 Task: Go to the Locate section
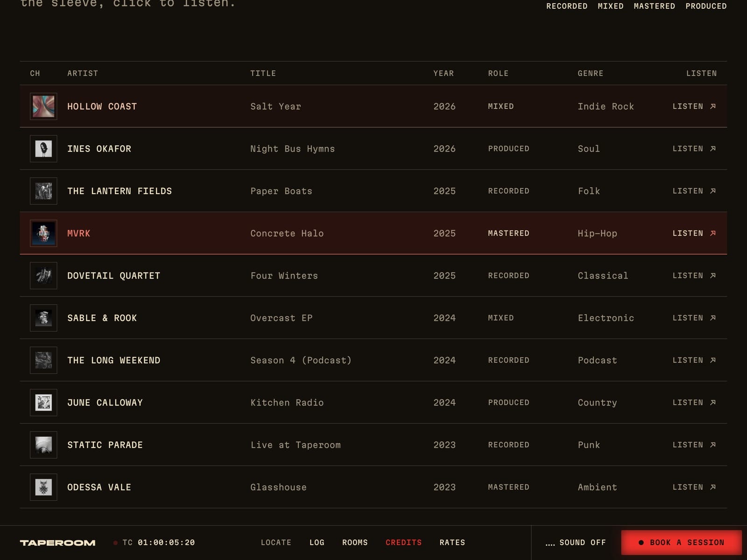(276, 542)
